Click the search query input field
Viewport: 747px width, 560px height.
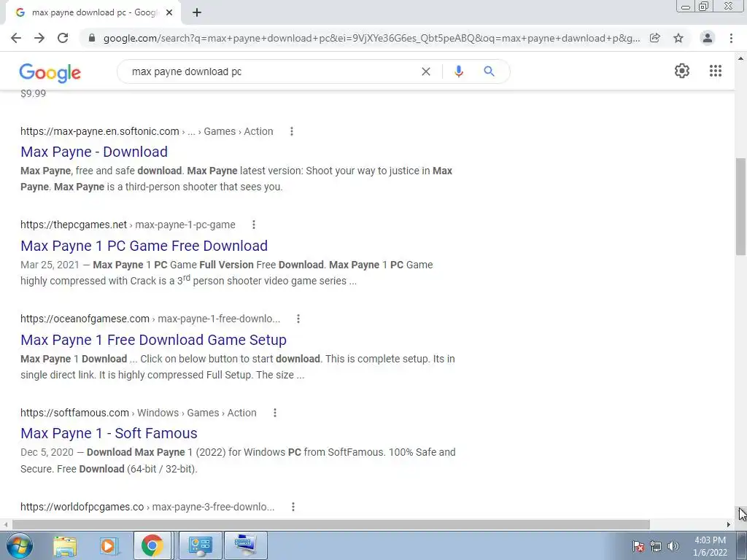271,71
